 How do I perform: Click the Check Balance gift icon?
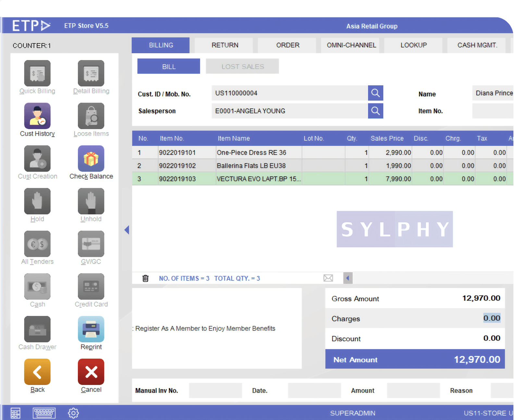click(x=91, y=159)
